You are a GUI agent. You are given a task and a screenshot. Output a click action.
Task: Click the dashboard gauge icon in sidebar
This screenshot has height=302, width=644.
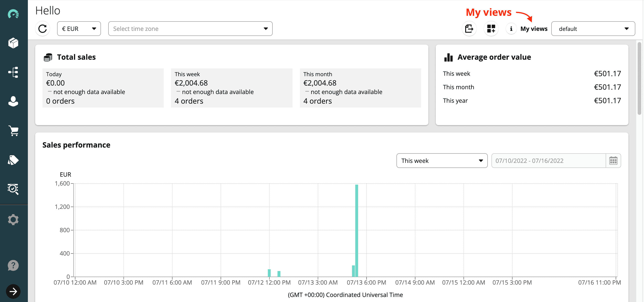click(13, 14)
